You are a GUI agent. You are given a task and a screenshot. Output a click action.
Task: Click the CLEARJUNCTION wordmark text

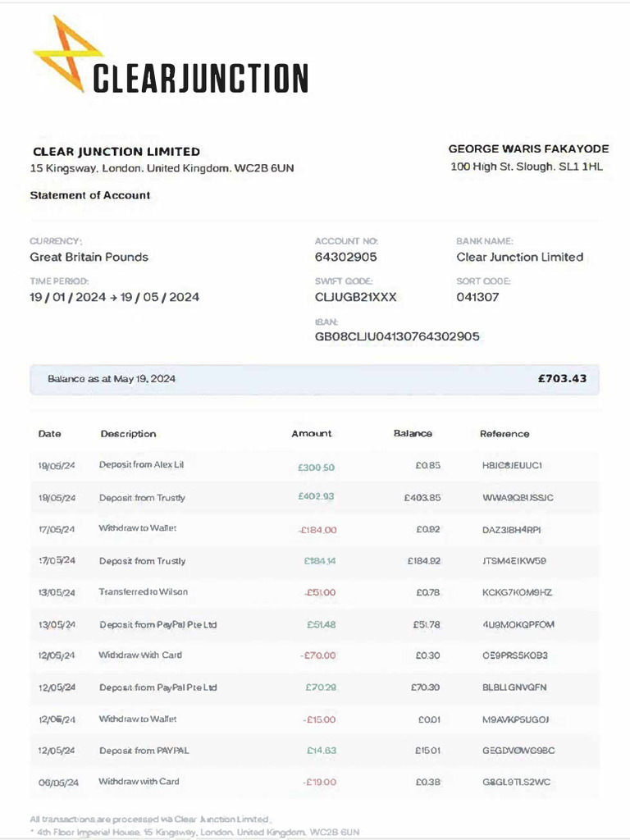[x=200, y=78]
